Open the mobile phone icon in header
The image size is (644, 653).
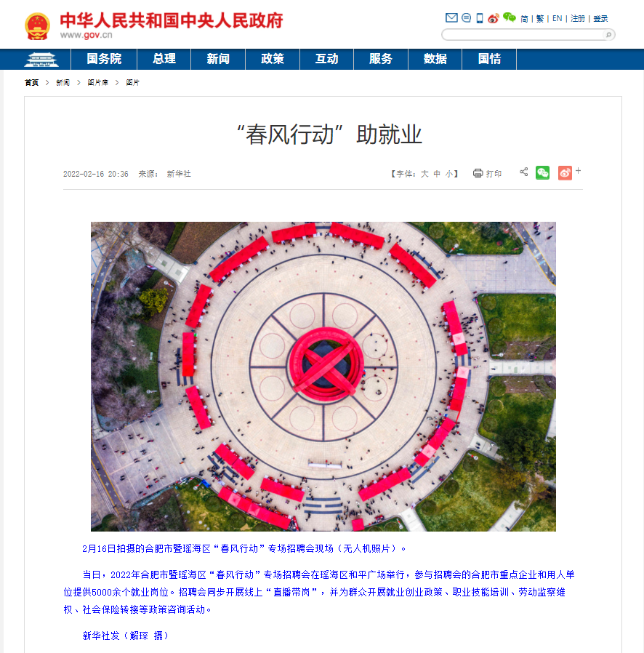(480, 18)
